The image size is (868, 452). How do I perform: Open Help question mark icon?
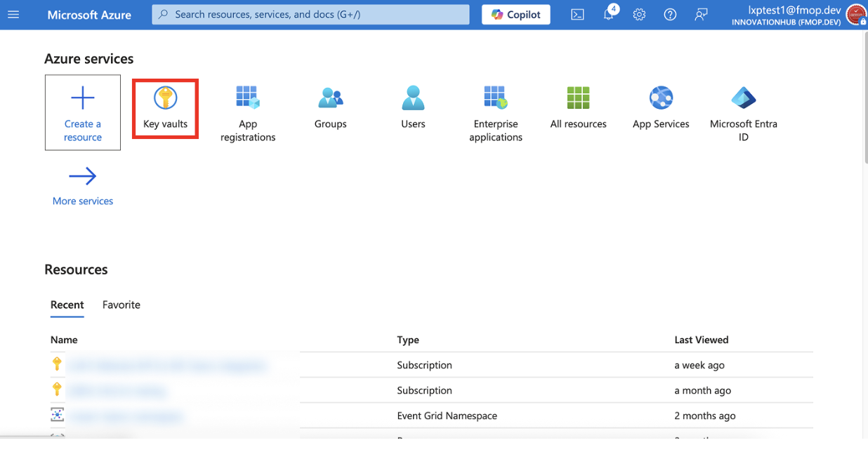tap(670, 15)
